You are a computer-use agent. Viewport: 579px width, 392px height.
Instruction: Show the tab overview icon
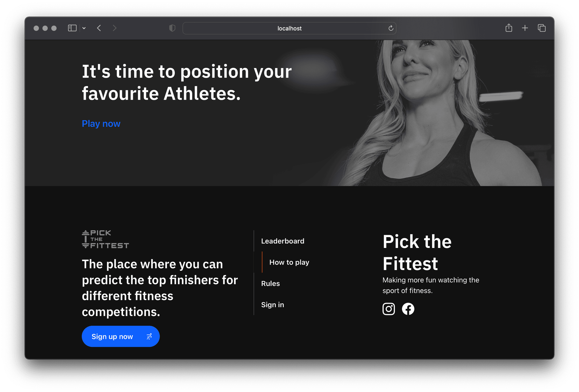click(x=542, y=28)
